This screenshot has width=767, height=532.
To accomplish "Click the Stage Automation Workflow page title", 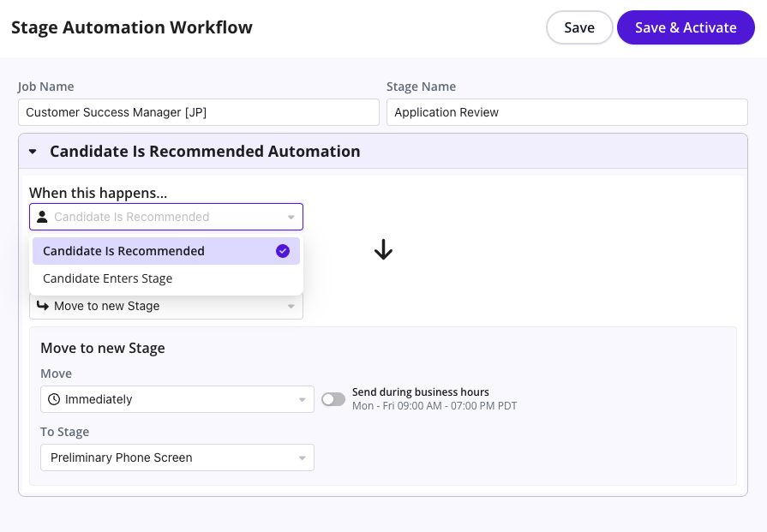I will point(132,27).
